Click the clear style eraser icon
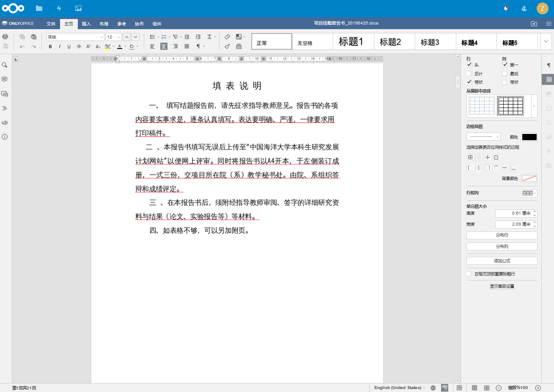The image size is (554, 392). (x=228, y=37)
